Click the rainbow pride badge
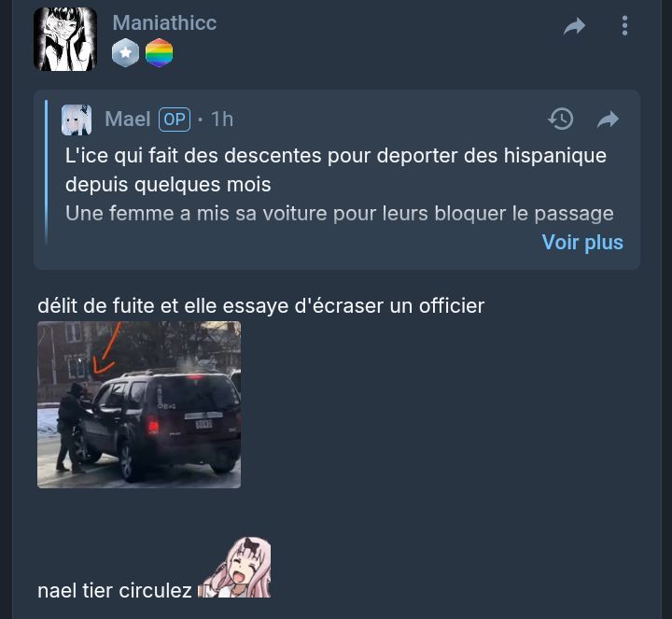Screen dimensions: 672x619 click(159, 52)
